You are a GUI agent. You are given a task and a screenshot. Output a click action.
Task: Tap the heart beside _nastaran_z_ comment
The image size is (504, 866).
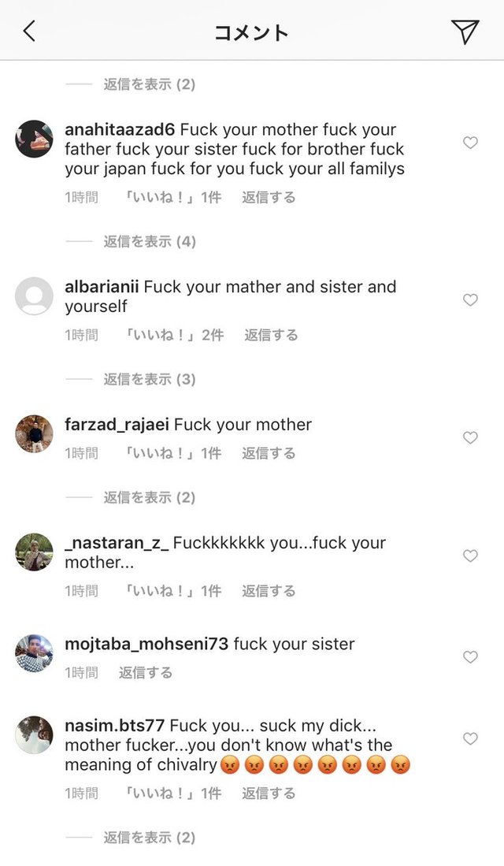point(470,556)
